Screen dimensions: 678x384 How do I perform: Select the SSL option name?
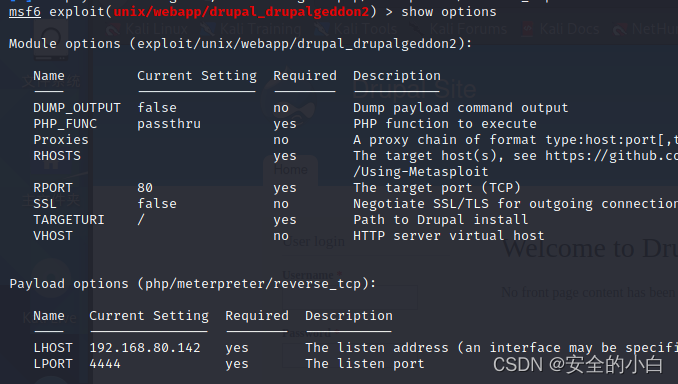point(45,204)
